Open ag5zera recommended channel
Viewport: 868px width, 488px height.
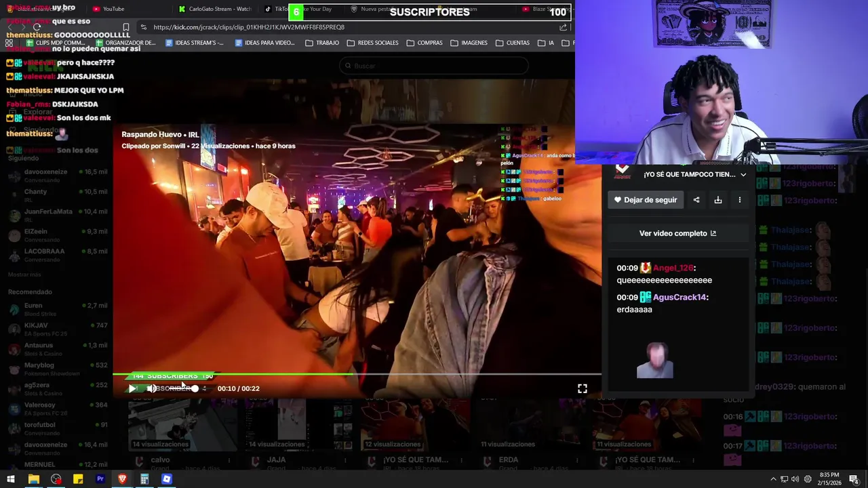pos(58,388)
